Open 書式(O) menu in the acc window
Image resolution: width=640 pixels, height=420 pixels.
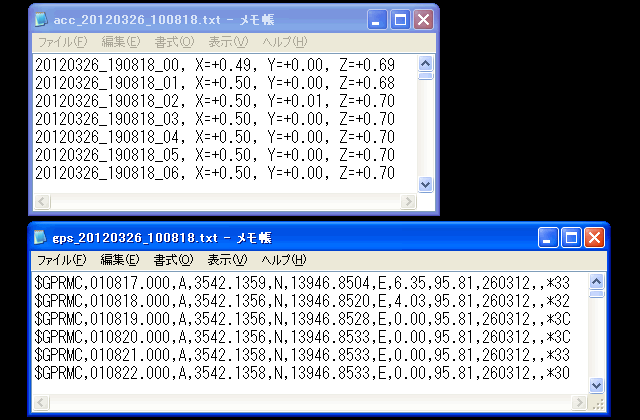click(x=174, y=42)
